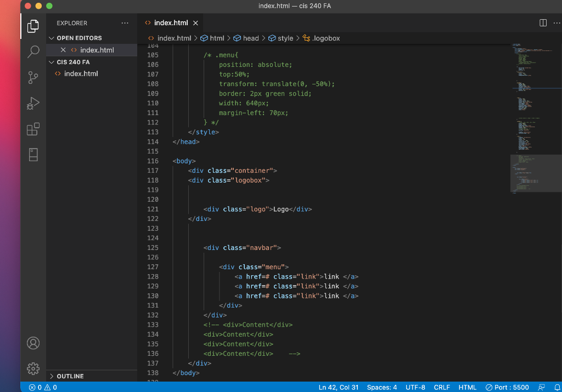Click index.html breadcrumb item
562x392 pixels.
tap(170, 38)
